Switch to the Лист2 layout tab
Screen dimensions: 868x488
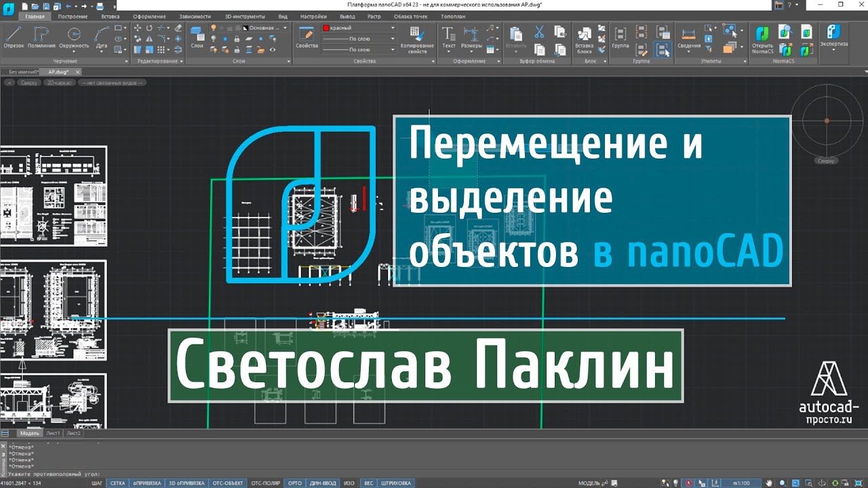(x=74, y=432)
